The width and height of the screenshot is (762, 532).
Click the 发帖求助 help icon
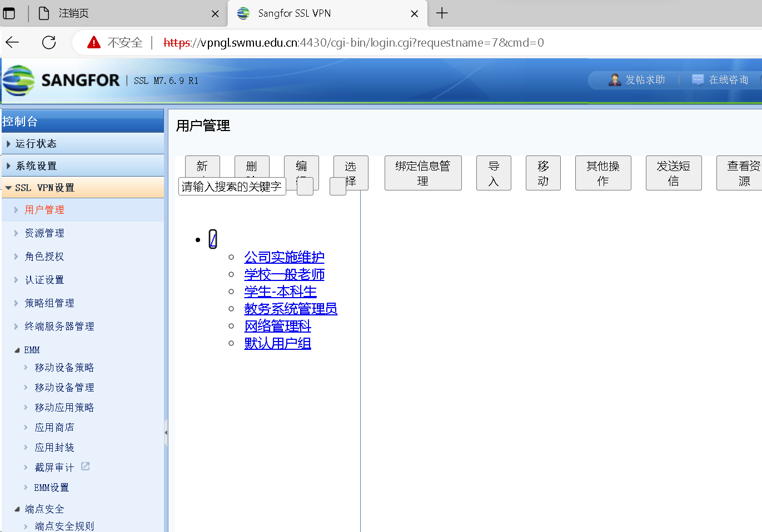point(615,80)
